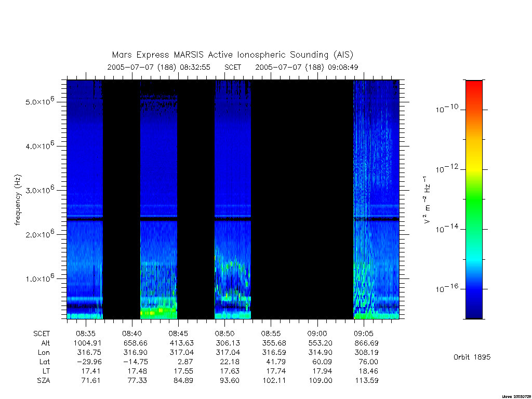Screen dimensions: 532x399
Task: Click the '08:55' time label
Action: click(271, 334)
